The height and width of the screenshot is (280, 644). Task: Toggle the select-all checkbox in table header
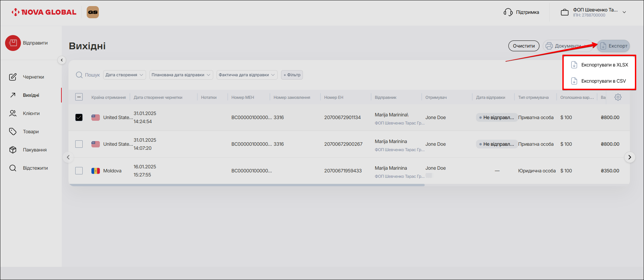pos(79,97)
